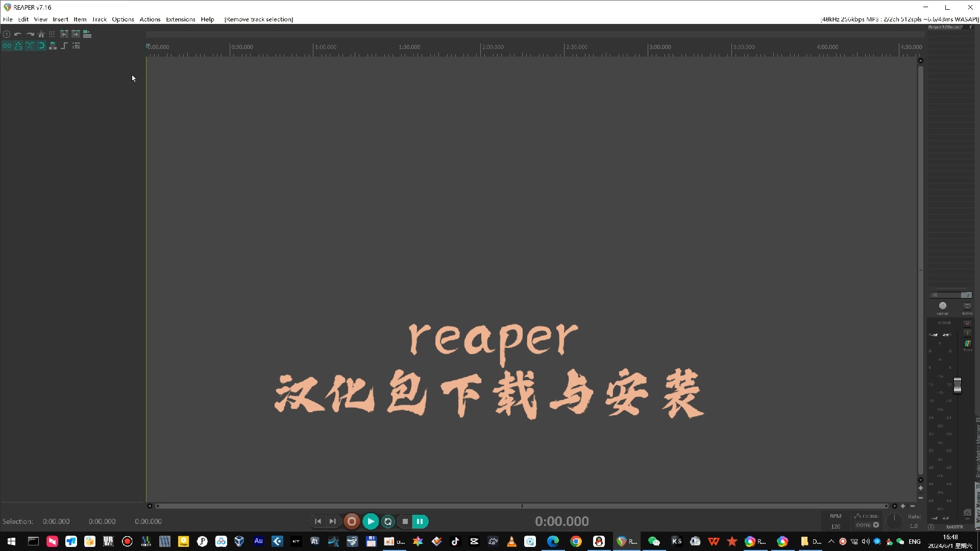Viewport: 980px width, 551px height.
Task: Click the playback Rate 1.0 field
Action: click(914, 526)
